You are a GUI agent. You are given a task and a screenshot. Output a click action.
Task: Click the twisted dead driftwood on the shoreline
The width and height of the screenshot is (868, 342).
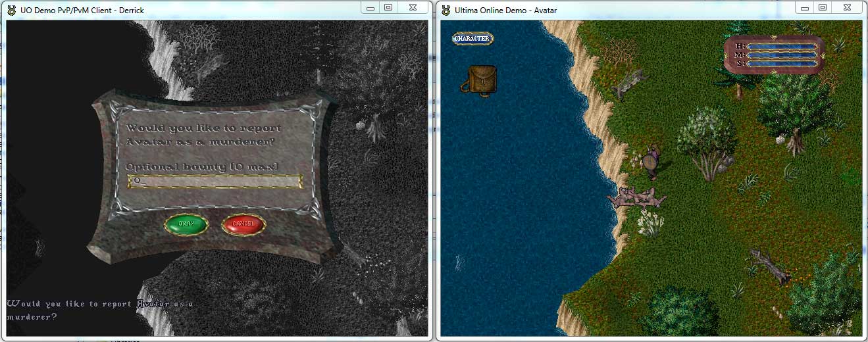(636, 197)
